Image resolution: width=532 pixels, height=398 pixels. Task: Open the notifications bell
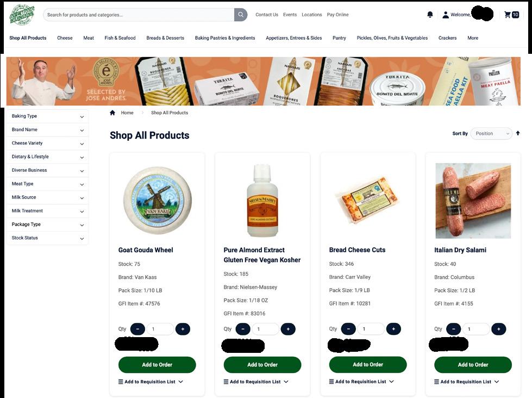click(430, 15)
